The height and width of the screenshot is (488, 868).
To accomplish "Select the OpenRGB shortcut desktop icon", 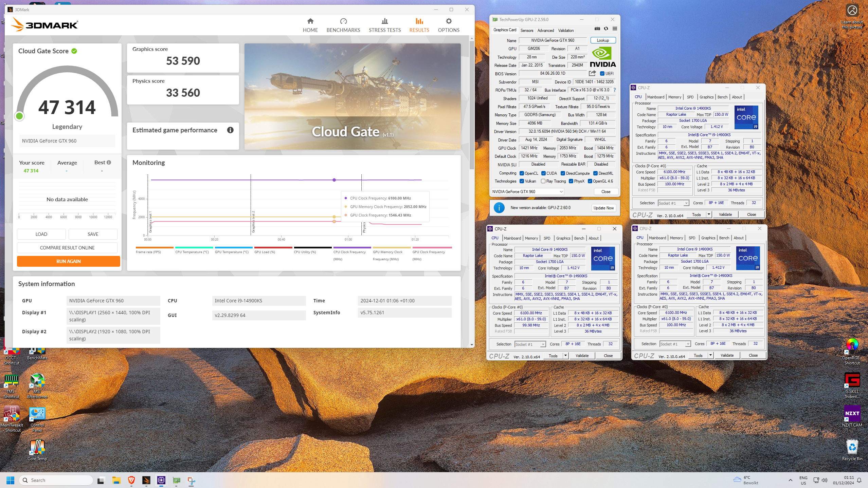I will click(x=852, y=352).
